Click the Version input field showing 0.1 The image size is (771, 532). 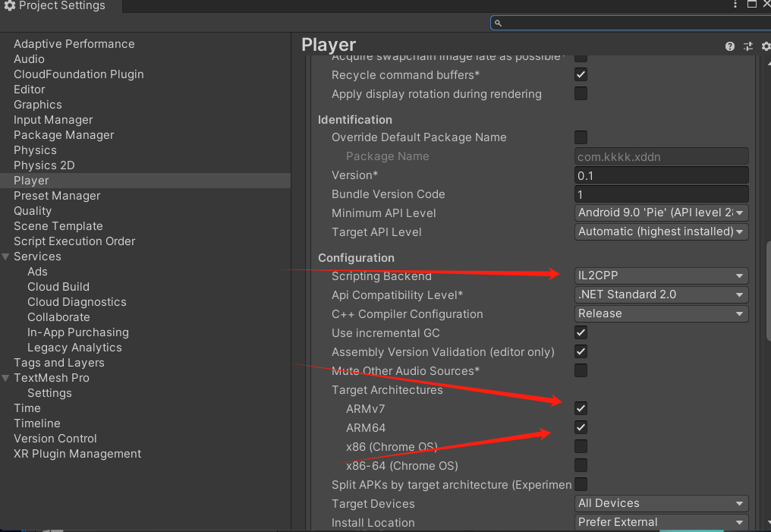coord(661,175)
